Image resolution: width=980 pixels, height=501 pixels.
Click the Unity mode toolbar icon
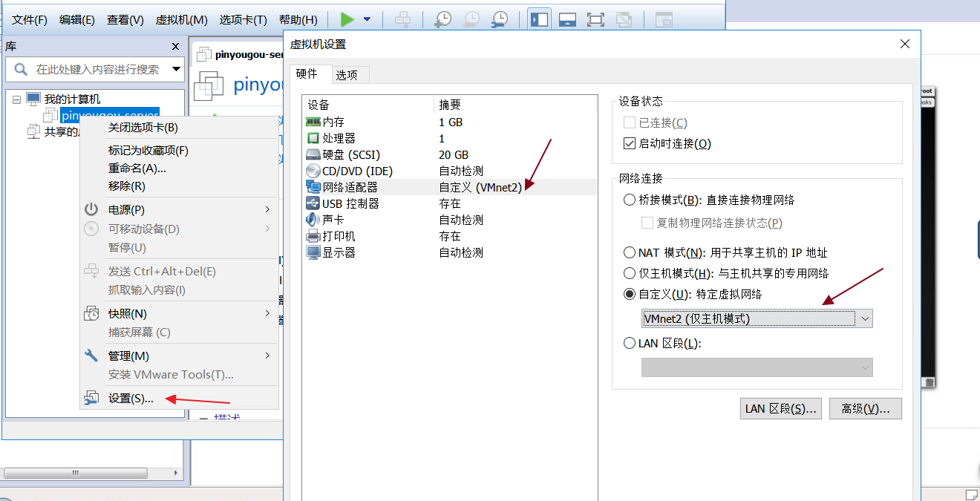click(x=624, y=19)
